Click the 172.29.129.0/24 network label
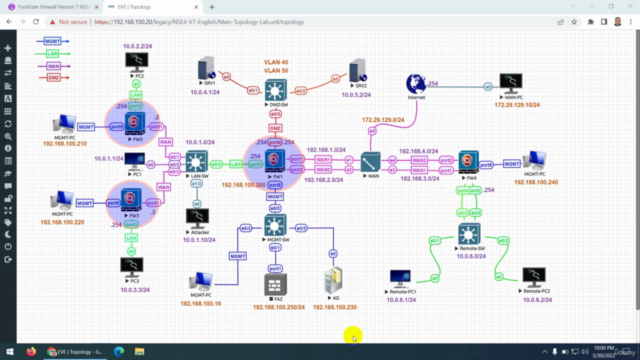Screen dimensions: 640x360 click(383, 120)
